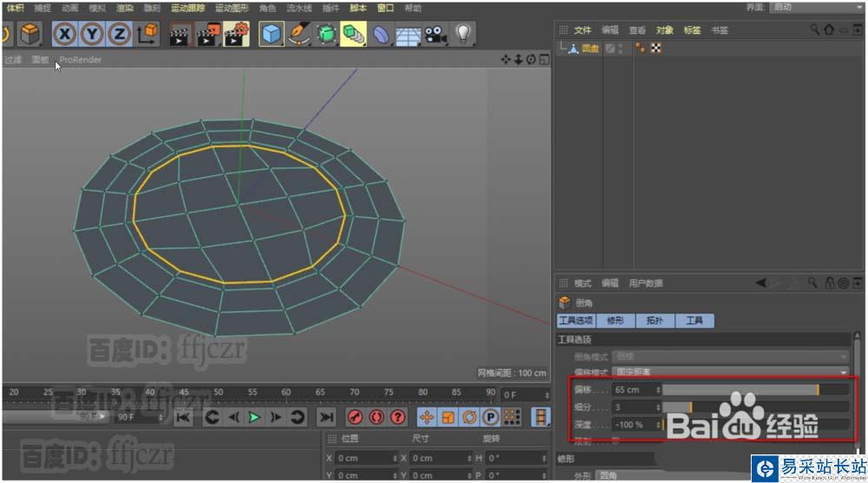Jump to the end of the timeline
The image size is (868, 483).
click(325, 417)
